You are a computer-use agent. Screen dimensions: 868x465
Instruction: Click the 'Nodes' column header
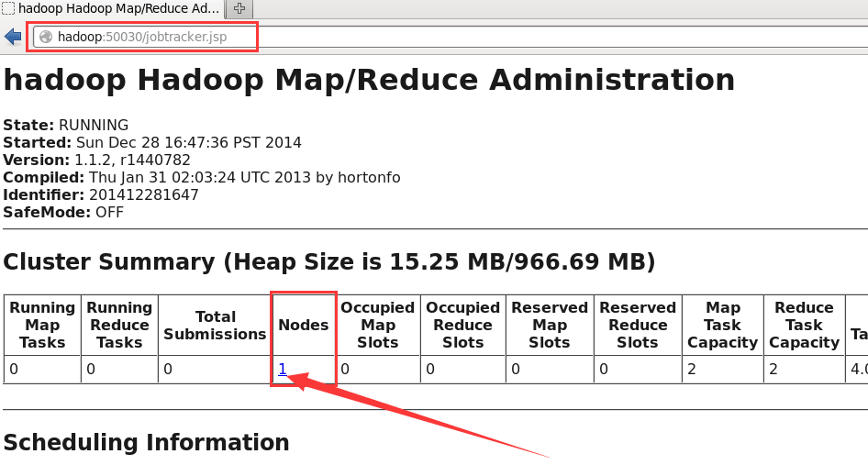(304, 325)
